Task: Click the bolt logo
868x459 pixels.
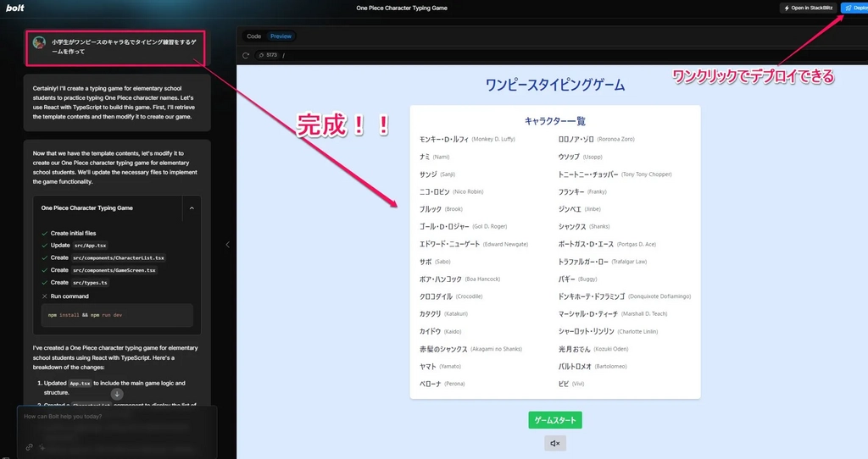Action: 15,8
